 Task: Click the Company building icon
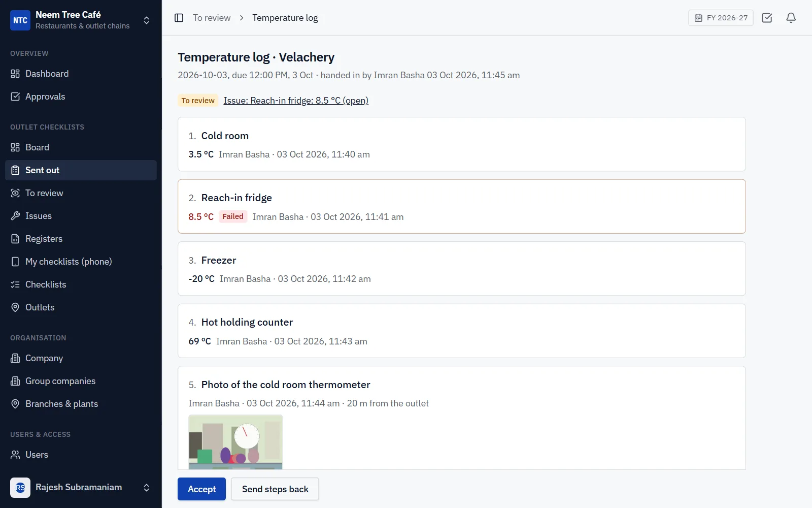tap(15, 358)
